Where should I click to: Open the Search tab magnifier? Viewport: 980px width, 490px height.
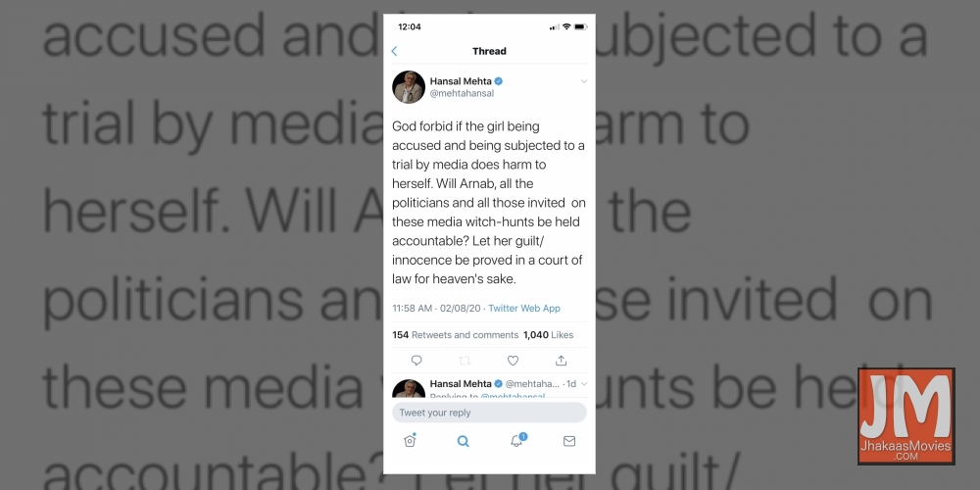point(464,441)
